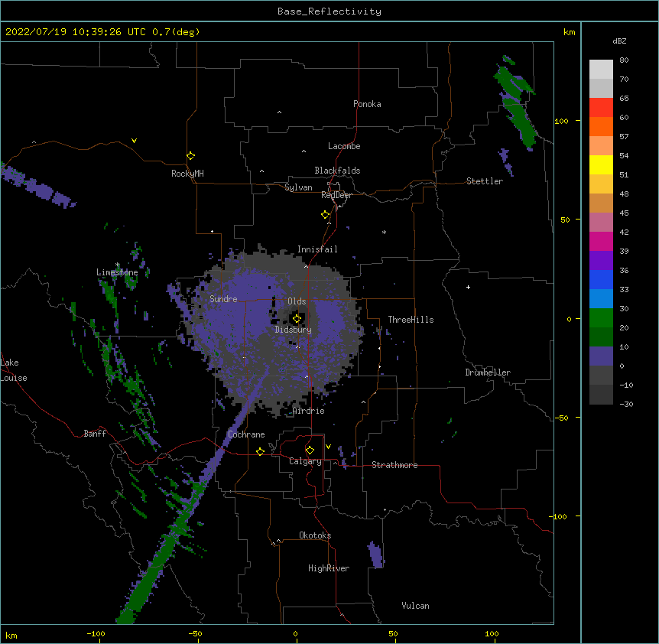Click the Airdrie label

(309, 411)
